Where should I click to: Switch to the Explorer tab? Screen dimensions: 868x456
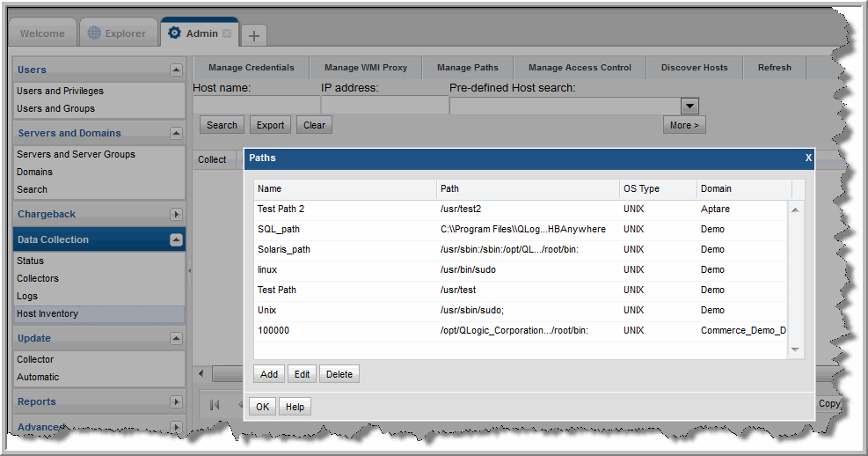click(117, 34)
